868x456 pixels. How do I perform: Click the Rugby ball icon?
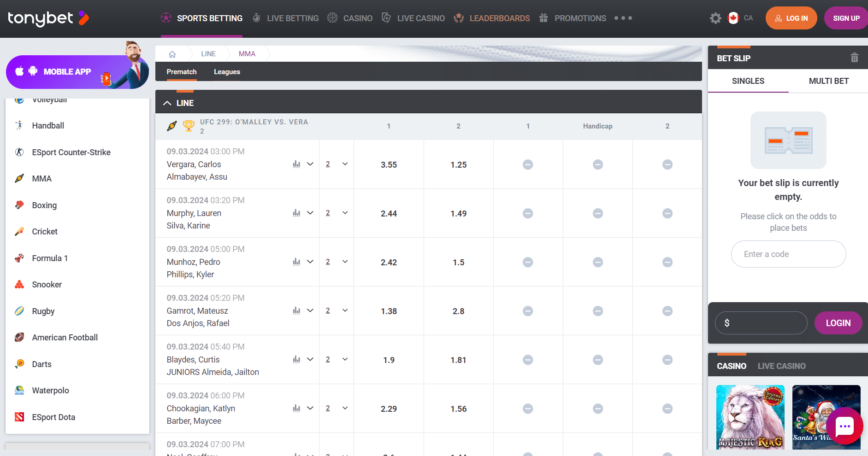tap(19, 311)
